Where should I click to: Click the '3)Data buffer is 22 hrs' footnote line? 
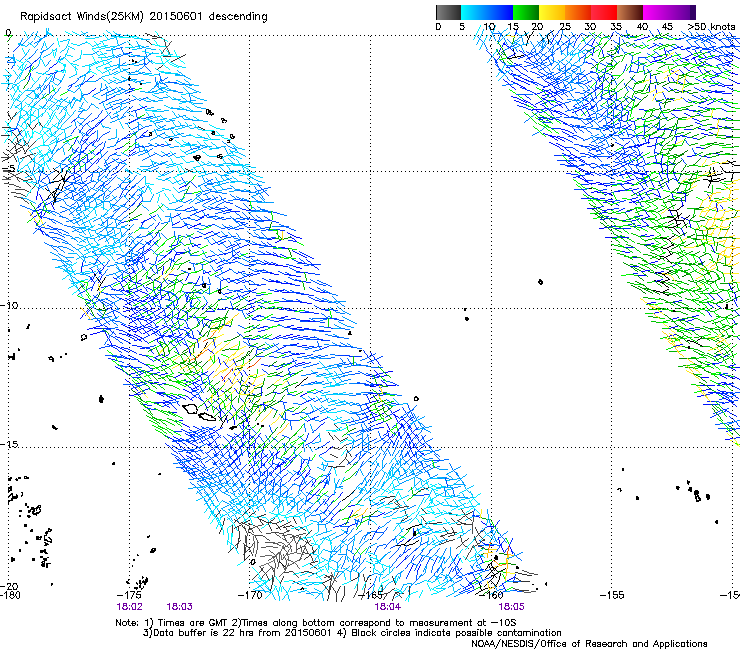(x=352, y=633)
